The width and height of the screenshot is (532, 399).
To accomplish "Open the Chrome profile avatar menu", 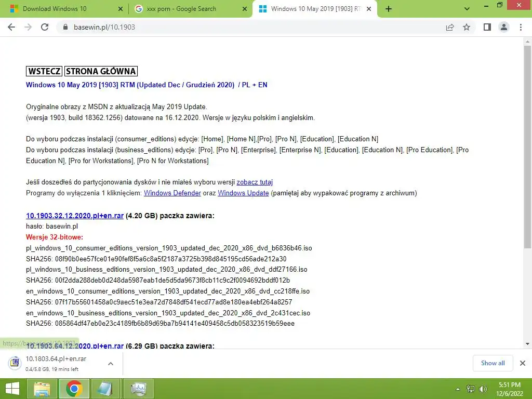I will point(504,27).
